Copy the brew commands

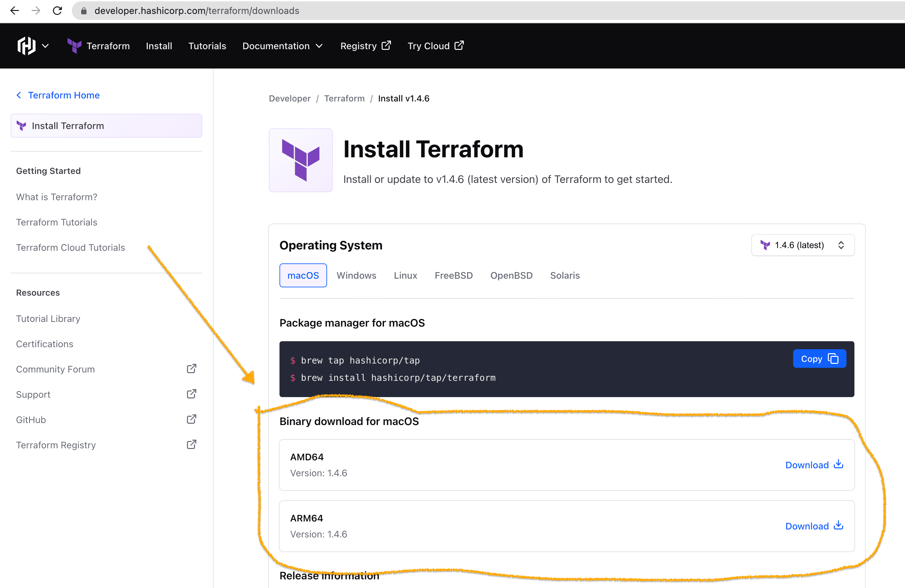point(819,359)
